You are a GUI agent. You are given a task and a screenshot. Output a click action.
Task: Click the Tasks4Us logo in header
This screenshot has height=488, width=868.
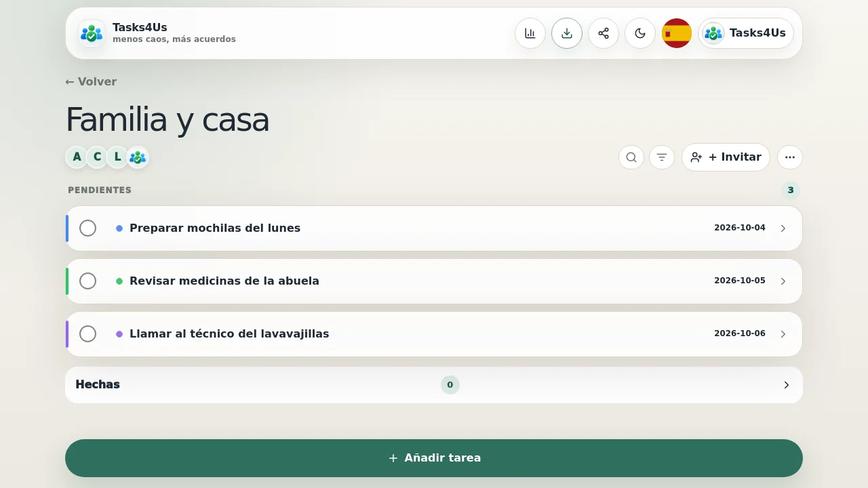tap(92, 33)
